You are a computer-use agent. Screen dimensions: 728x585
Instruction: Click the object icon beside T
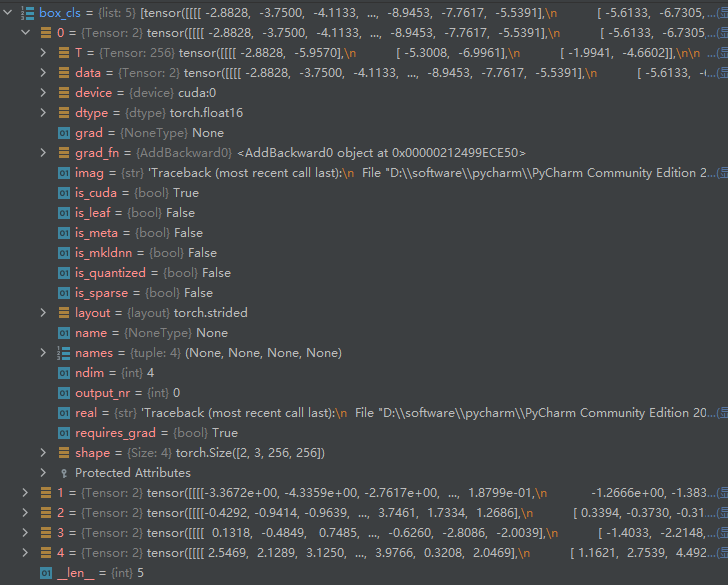[x=64, y=52]
